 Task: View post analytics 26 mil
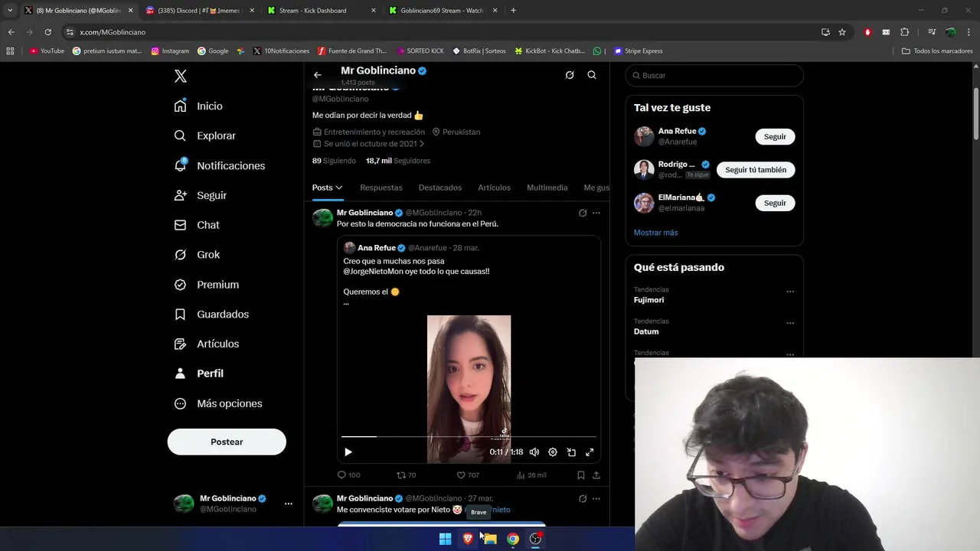click(x=531, y=475)
